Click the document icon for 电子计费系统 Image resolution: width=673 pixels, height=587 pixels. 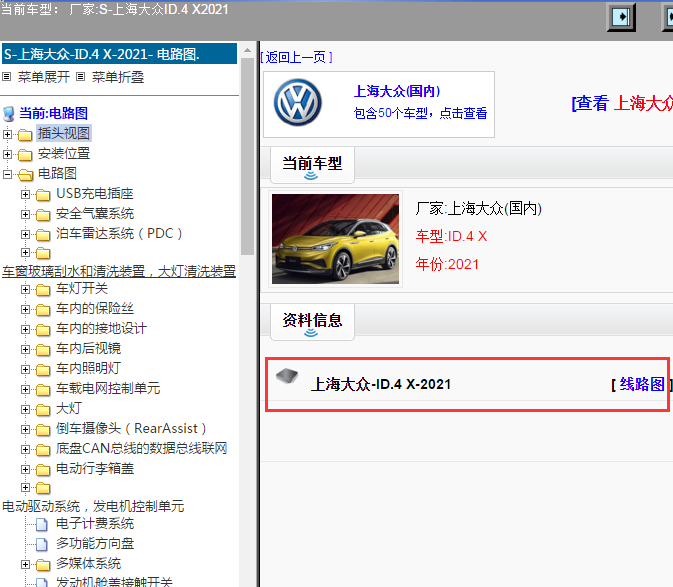click(42, 524)
